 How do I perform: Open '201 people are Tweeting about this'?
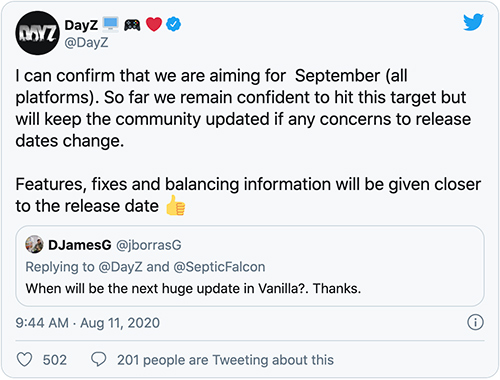pos(225,360)
